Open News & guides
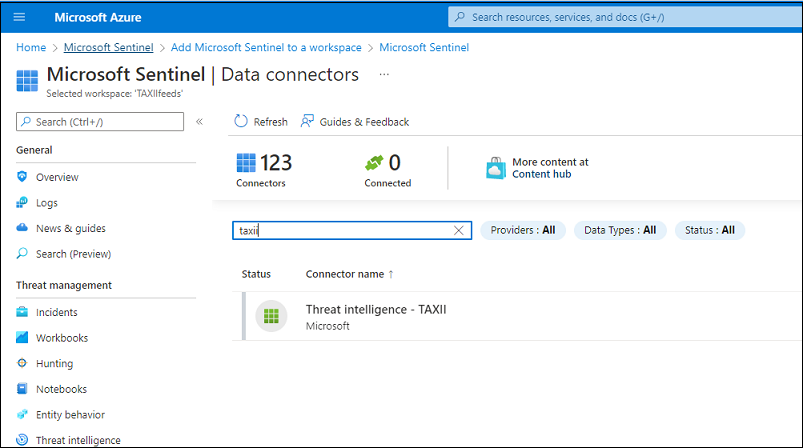 tap(71, 228)
